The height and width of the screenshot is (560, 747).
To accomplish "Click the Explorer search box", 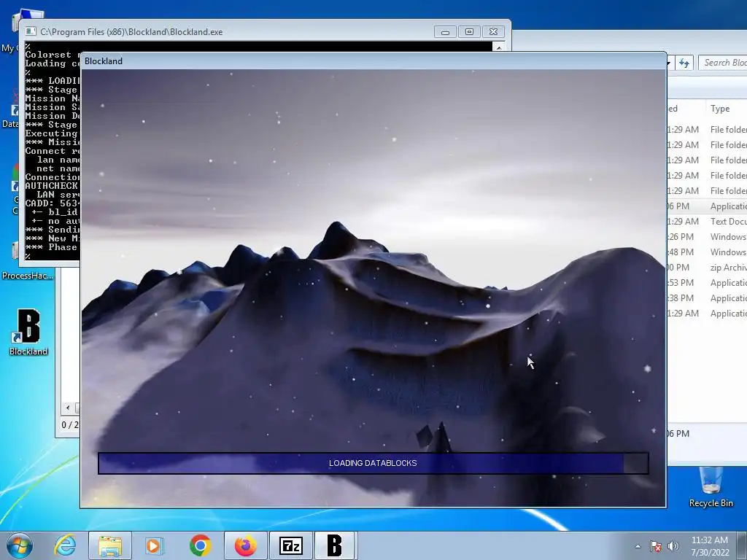I will point(722,63).
